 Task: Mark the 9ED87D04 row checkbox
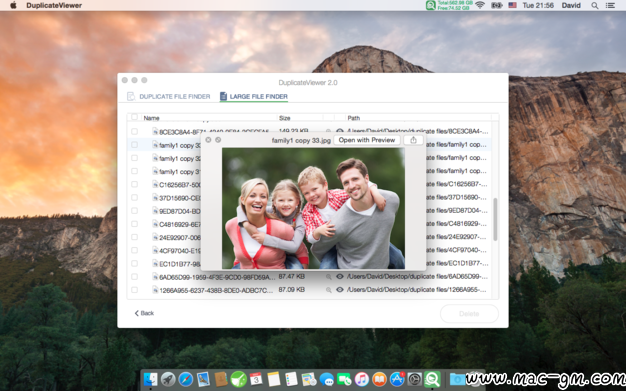[135, 210]
